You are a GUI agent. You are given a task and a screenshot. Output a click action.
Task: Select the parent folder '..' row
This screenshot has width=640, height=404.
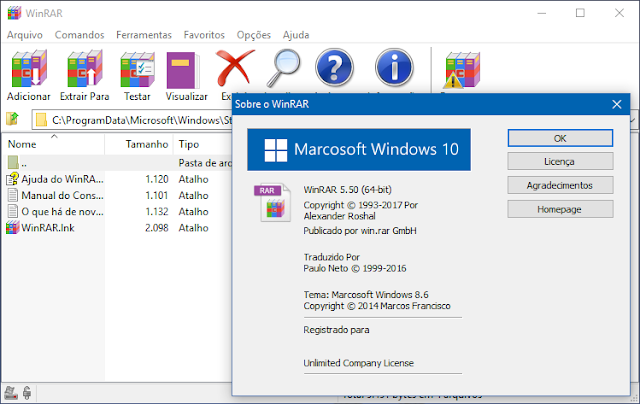116,163
